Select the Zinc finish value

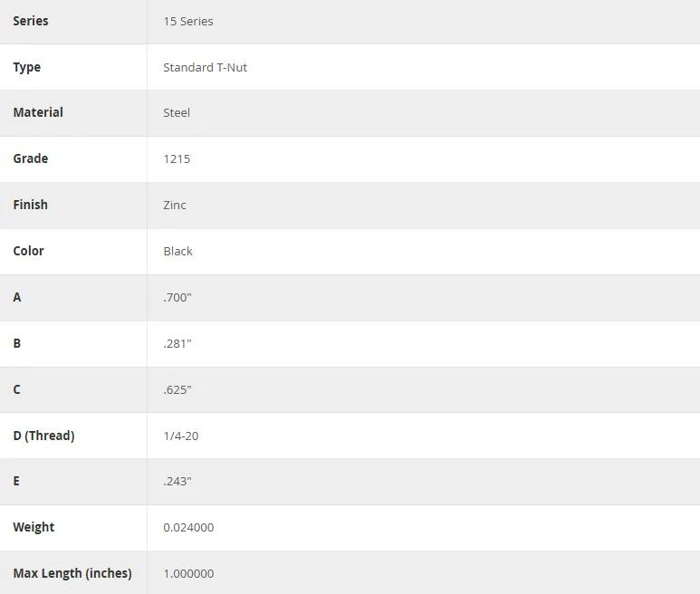[x=174, y=206]
